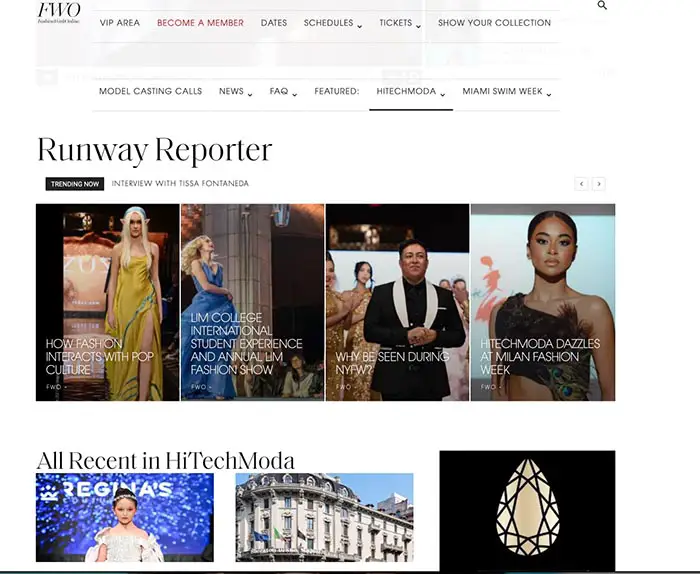Open Model Casting Calls page
The width and height of the screenshot is (700, 574).
pyautogui.click(x=150, y=92)
